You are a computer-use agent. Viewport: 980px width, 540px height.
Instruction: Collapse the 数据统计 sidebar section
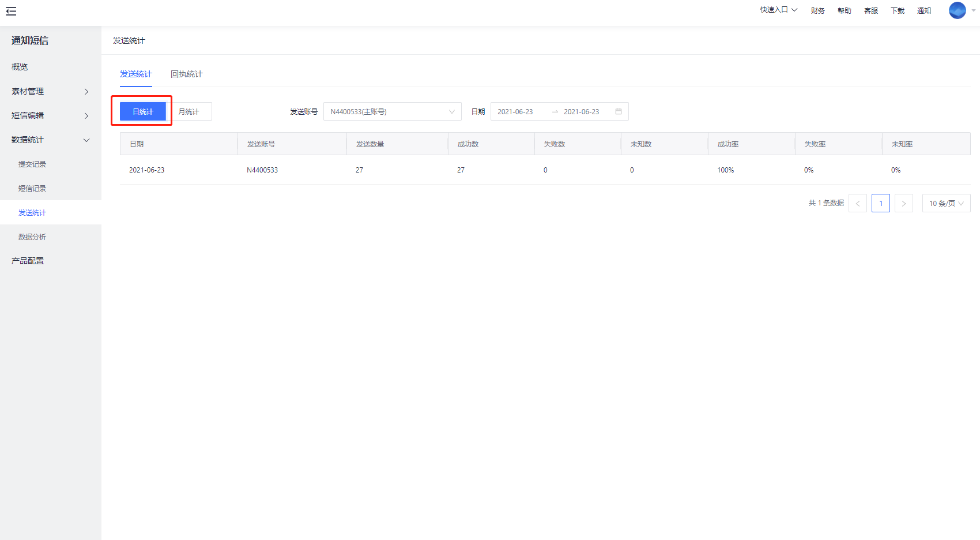[x=50, y=140]
